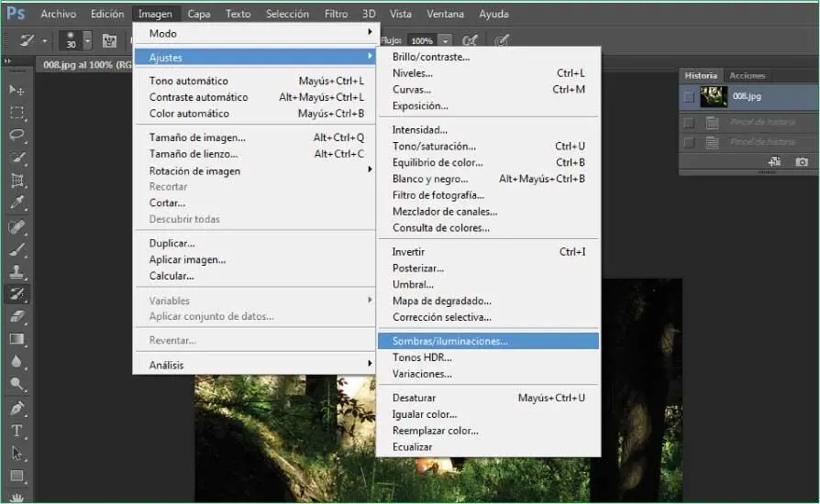Select the Type tool
Viewport: 820px width, 504px height.
click(x=17, y=431)
